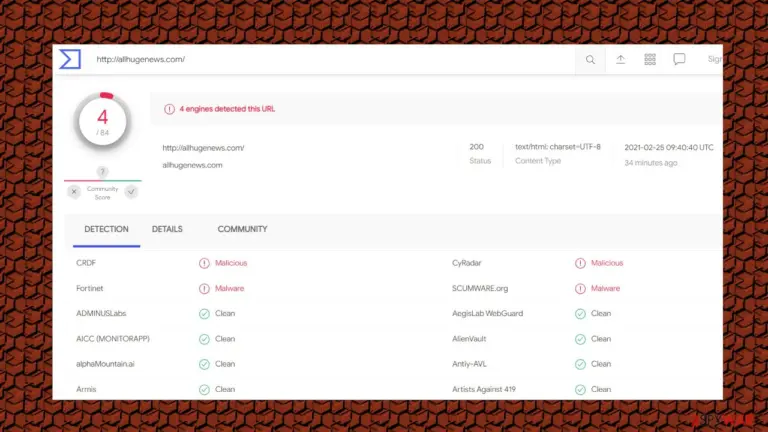Select the DETECTION tab

pos(106,229)
